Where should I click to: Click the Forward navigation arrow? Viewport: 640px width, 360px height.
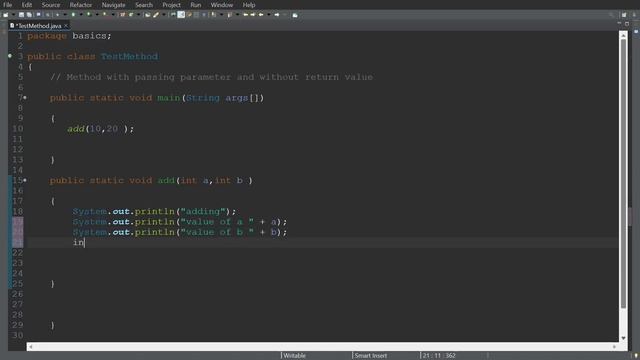coord(277,15)
